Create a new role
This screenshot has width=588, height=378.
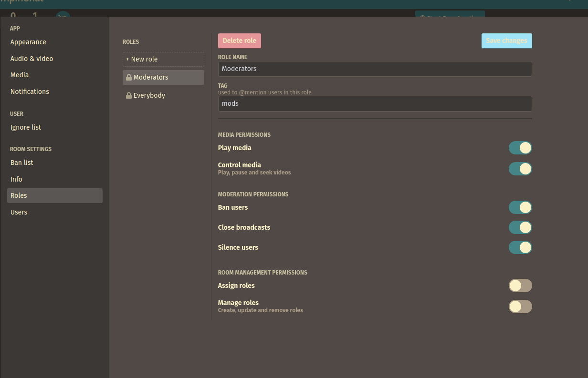coord(163,59)
